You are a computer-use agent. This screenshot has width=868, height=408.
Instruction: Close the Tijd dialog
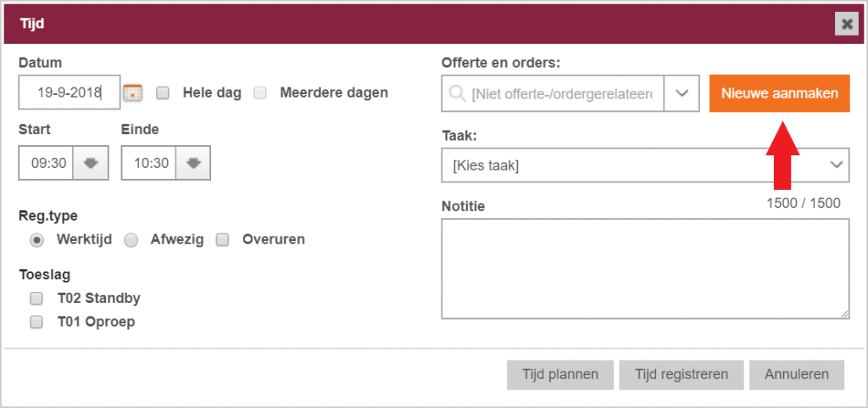[x=847, y=24]
